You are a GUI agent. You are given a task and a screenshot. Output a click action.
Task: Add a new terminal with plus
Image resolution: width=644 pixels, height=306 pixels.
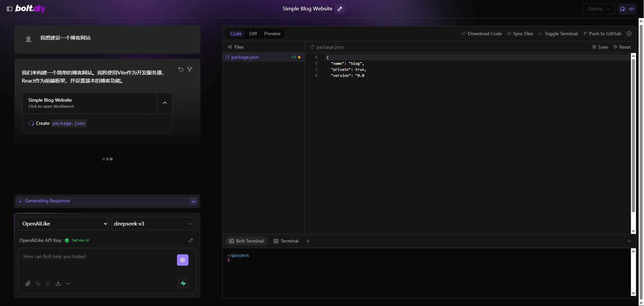click(x=308, y=241)
